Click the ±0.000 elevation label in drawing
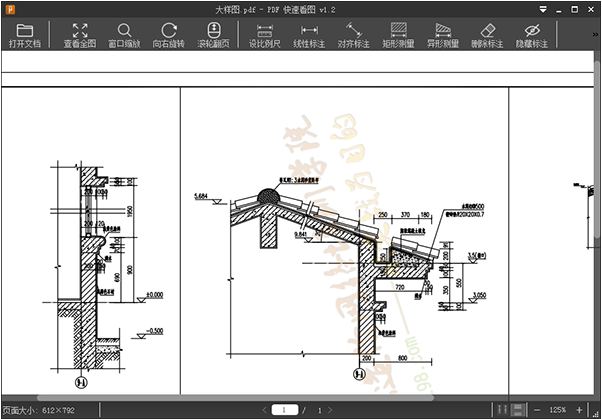The image size is (602, 419). click(154, 295)
